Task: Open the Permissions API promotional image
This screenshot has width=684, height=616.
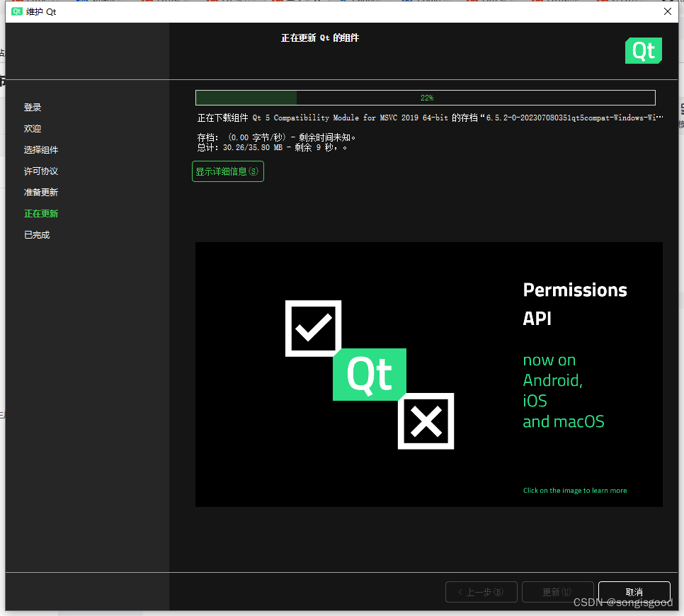Action: [428, 374]
